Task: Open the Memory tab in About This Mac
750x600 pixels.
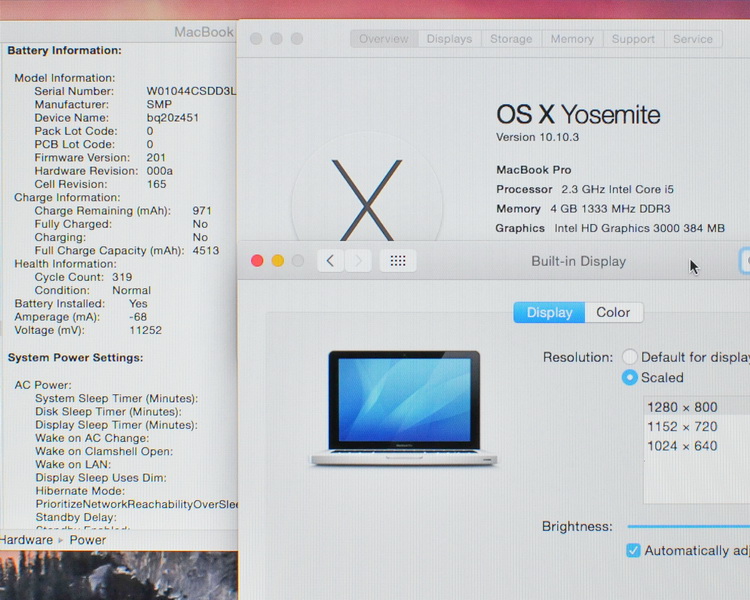Action: (x=572, y=39)
